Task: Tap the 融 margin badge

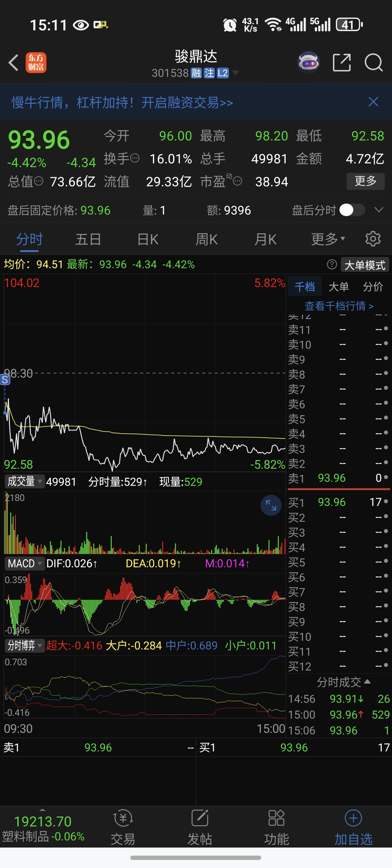Action: (196, 73)
